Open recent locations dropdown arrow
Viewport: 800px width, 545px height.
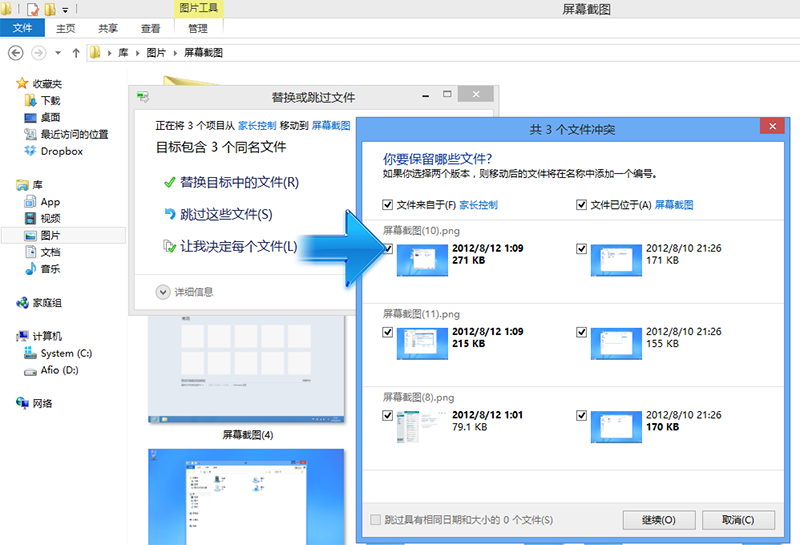58,53
